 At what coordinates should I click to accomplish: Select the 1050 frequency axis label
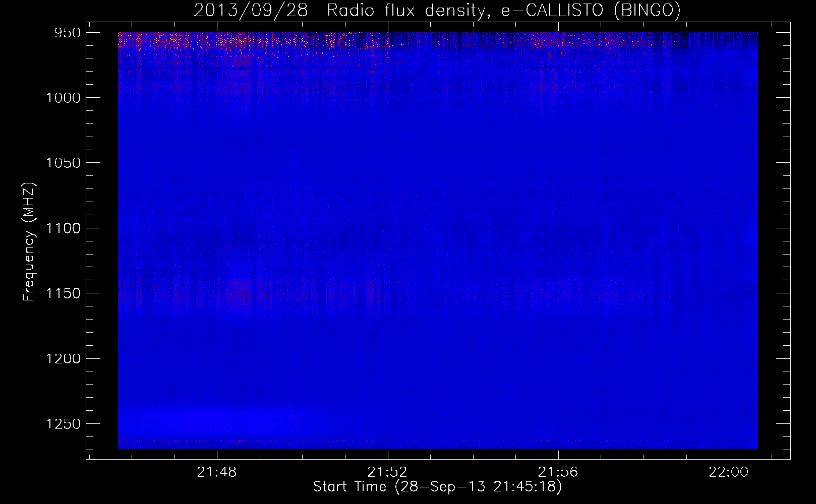tap(63, 163)
